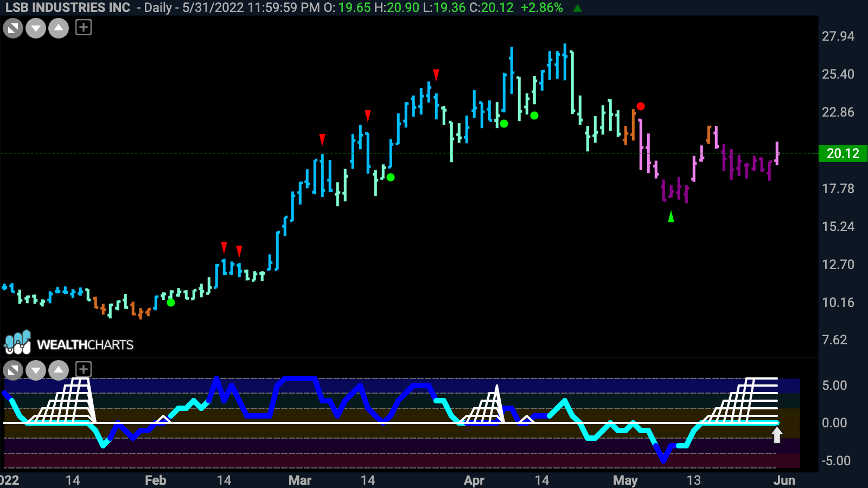This screenshot has width=868, height=488.
Task: Click the green up-arrow marker below May lows
Action: [671, 216]
